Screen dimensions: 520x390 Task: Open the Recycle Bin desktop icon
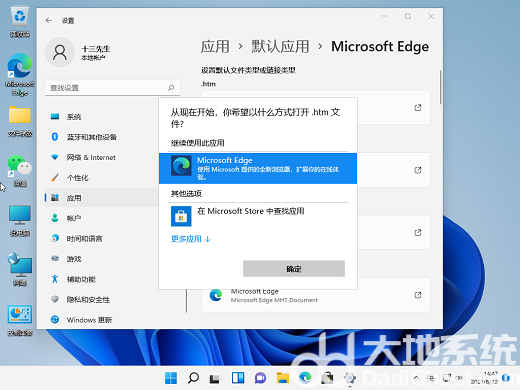(x=20, y=22)
